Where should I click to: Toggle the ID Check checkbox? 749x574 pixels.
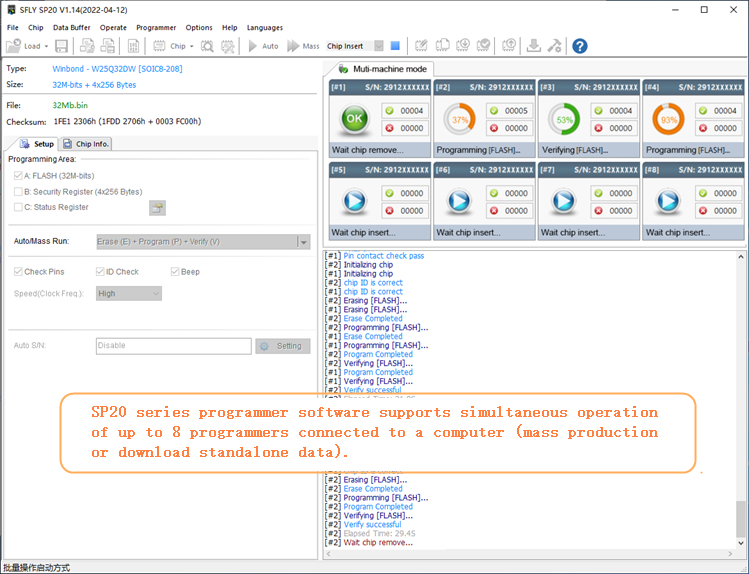pos(100,272)
